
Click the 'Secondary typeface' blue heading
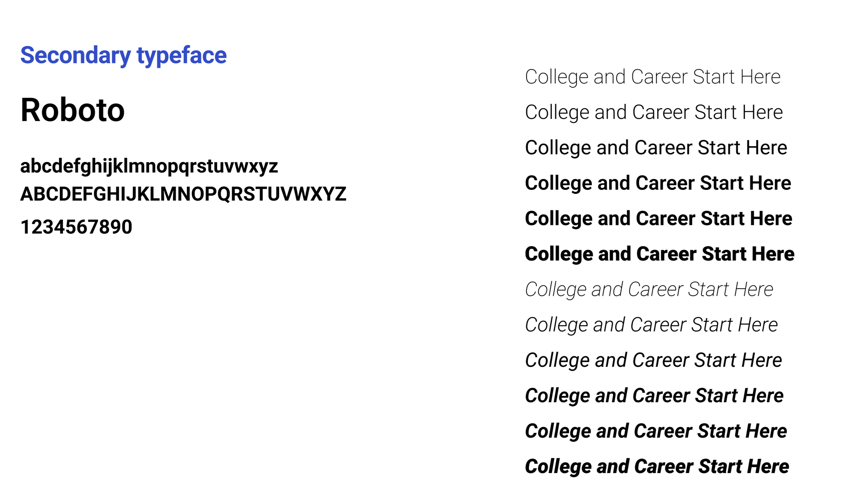123,56
